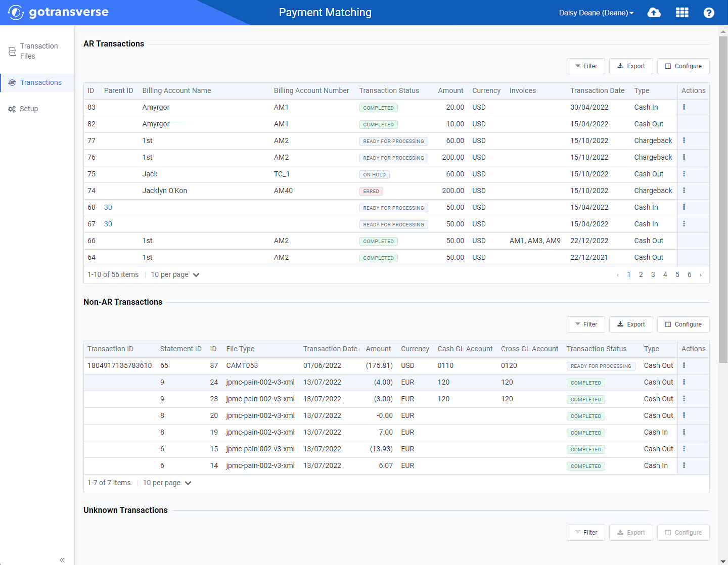Go to AR transactions page 2
Viewport: 728px width, 565px height.
[x=641, y=274]
